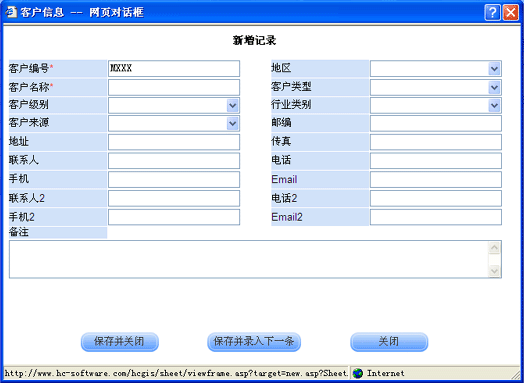Viewport: 524px width, 383px height.
Task: Click the 新增记录 heading text
Action: coord(254,40)
